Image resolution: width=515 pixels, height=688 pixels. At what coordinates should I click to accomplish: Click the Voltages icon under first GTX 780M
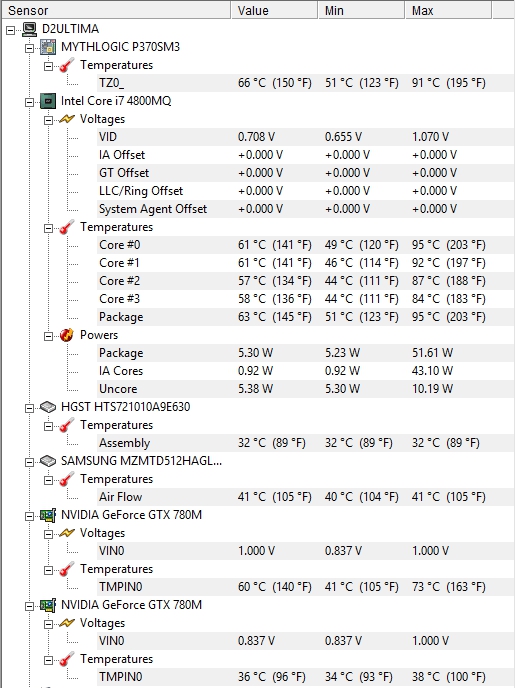(x=67, y=533)
